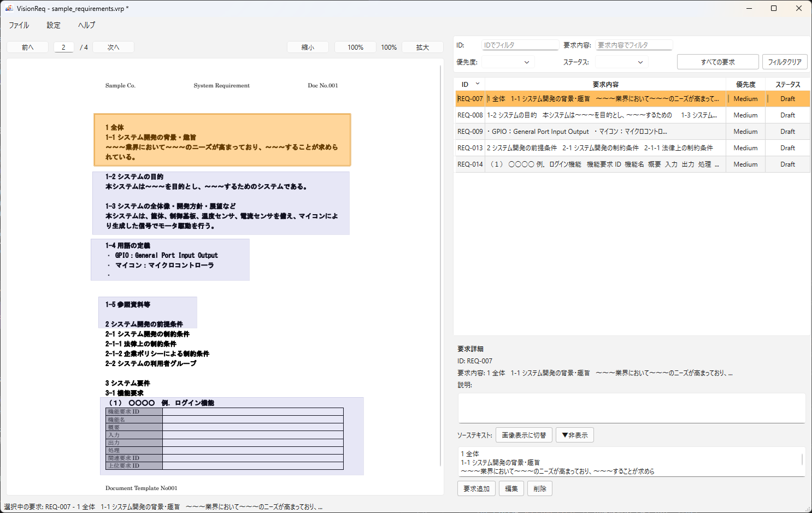This screenshot has height=513, width=812.
Task: Open the ファイル menu
Action: (x=19, y=25)
